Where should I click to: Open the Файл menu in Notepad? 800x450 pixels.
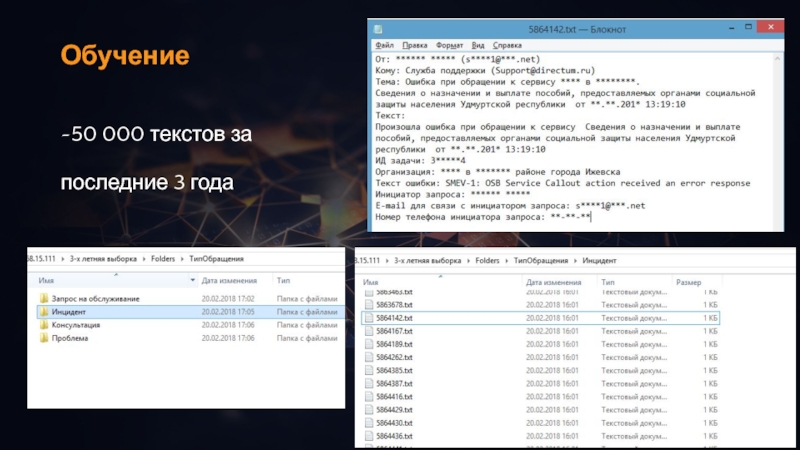384,45
